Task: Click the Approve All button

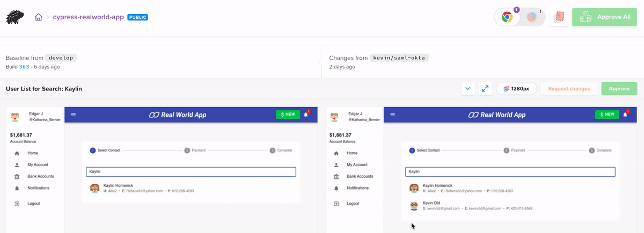Action: click(x=605, y=17)
